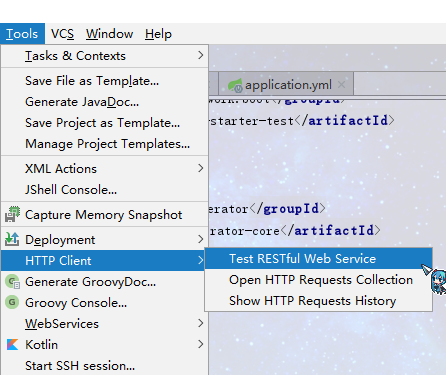This screenshot has height=375, width=446.
Task: Choose Start SSH session...
Action: click(x=105, y=366)
